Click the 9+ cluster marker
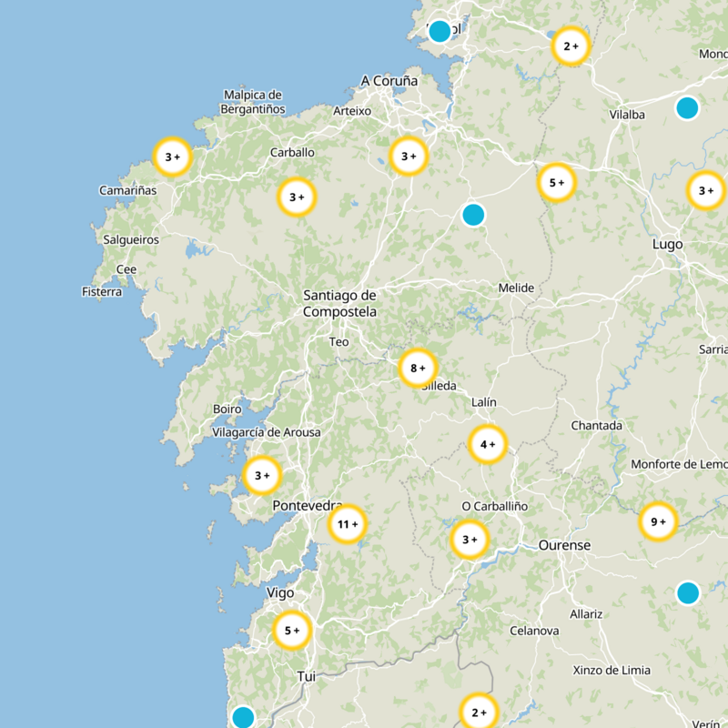The height and width of the screenshot is (728, 728). click(658, 521)
